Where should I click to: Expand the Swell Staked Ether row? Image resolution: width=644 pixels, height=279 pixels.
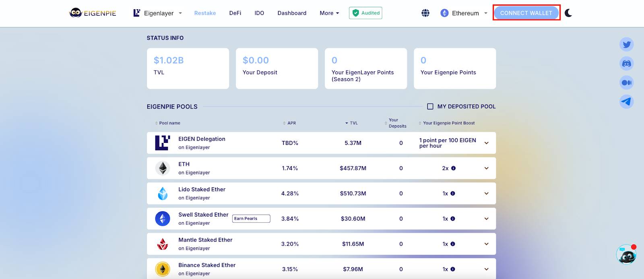point(486,219)
